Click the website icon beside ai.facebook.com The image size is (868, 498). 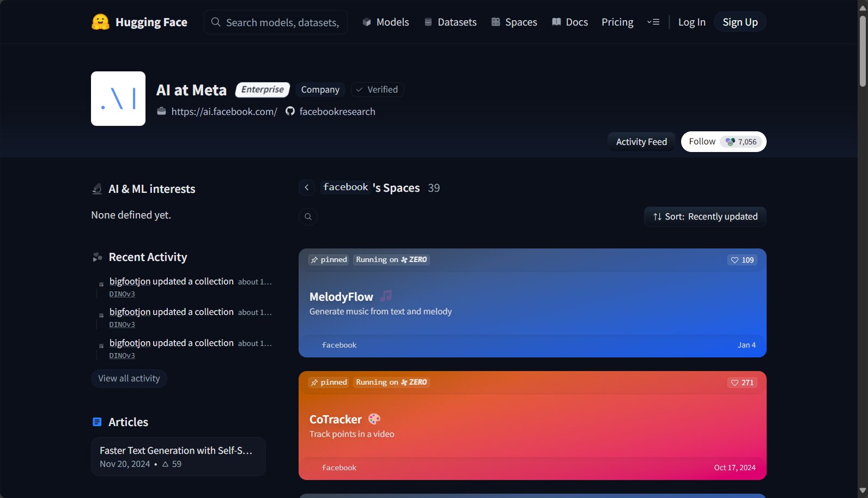click(x=161, y=111)
